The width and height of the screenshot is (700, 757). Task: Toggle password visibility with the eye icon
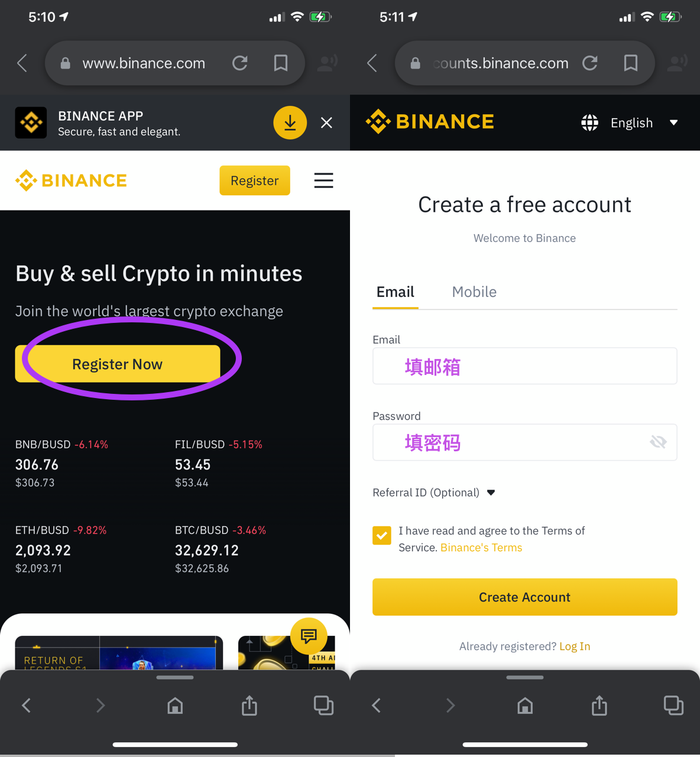(x=657, y=442)
